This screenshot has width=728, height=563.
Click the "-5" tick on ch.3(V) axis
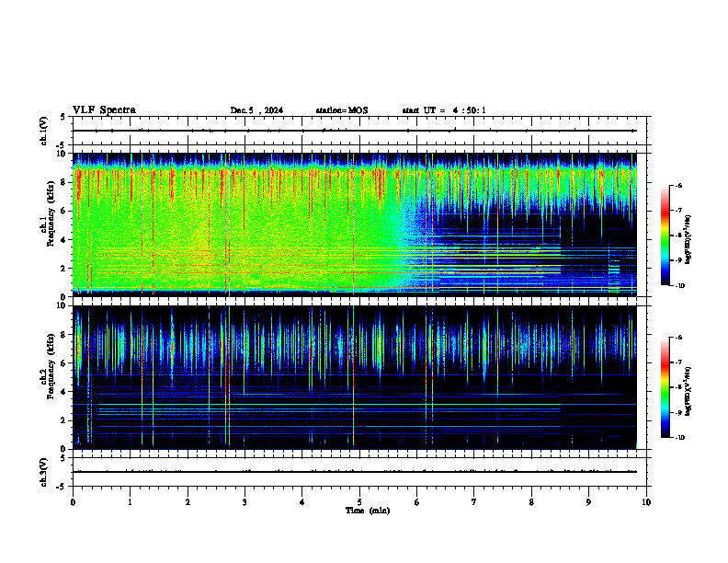[x=63, y=487]
